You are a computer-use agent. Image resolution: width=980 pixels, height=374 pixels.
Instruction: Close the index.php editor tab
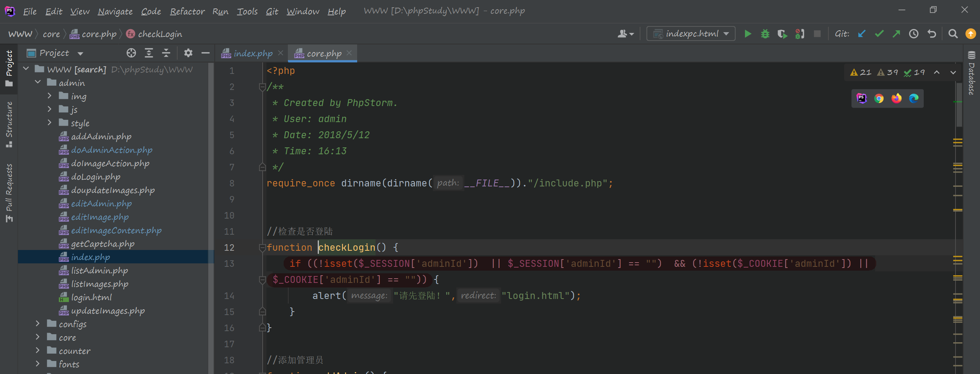[280, 53]
